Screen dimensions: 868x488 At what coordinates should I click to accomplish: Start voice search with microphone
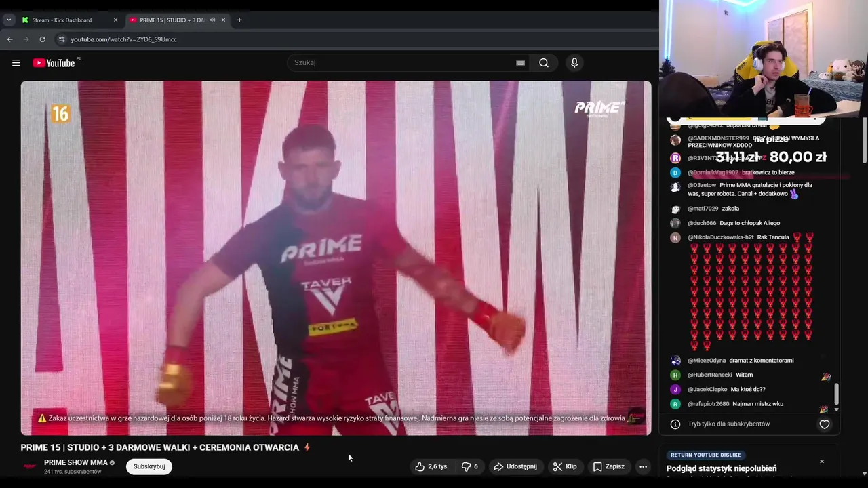coord(574,62)
